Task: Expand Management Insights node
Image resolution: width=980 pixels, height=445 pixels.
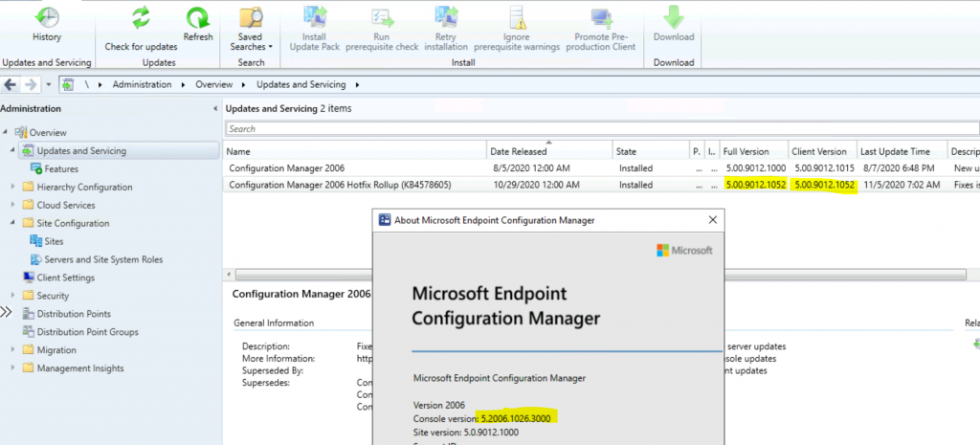Action: click(x=13, y=368)
